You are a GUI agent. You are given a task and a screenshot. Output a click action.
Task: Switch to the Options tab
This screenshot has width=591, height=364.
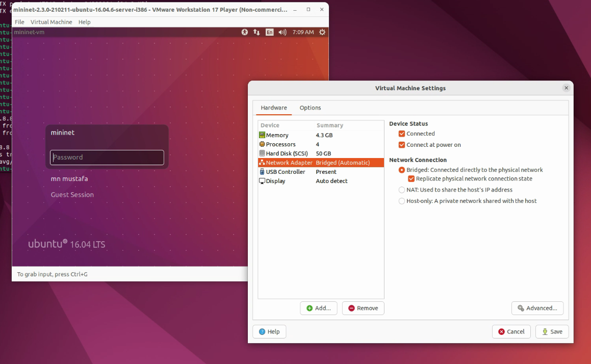(310, 108)
